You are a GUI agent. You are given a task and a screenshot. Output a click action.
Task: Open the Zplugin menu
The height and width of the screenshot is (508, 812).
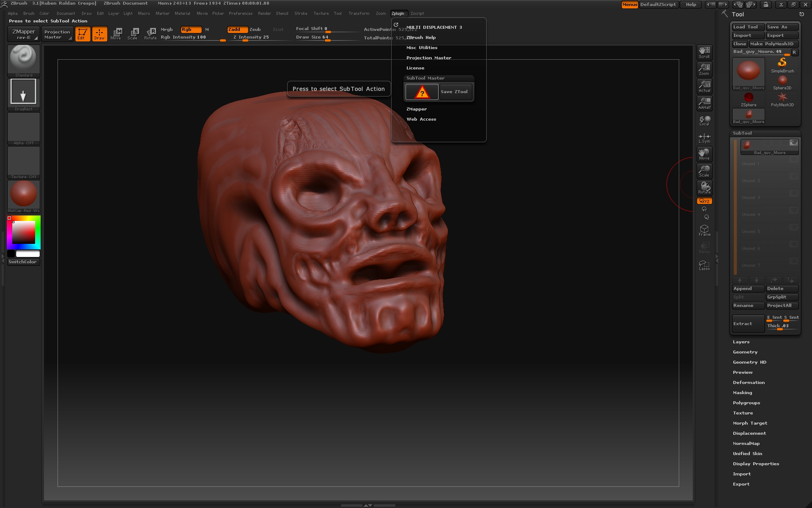(398, 14)
